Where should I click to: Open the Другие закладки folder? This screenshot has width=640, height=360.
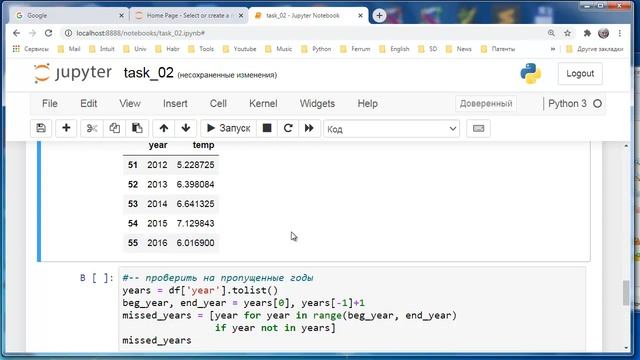coord(595,49)
